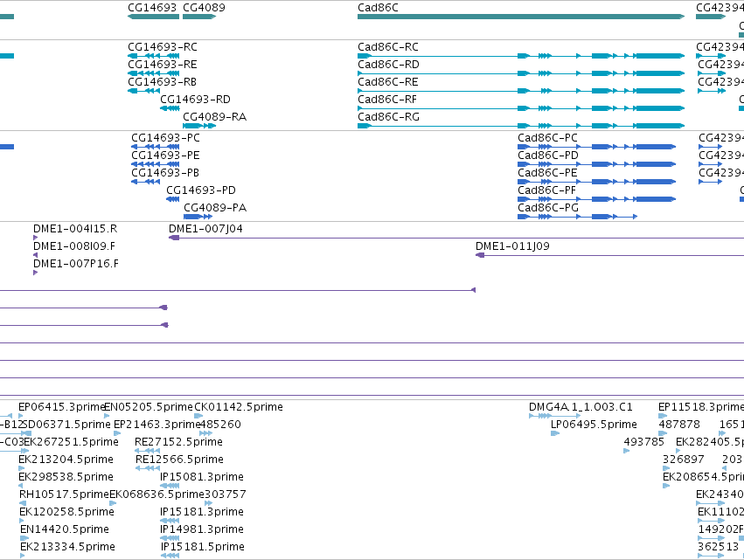Select the 326897 feature label
This screenshot has height=560, width=744.
[x=684, y=460]
